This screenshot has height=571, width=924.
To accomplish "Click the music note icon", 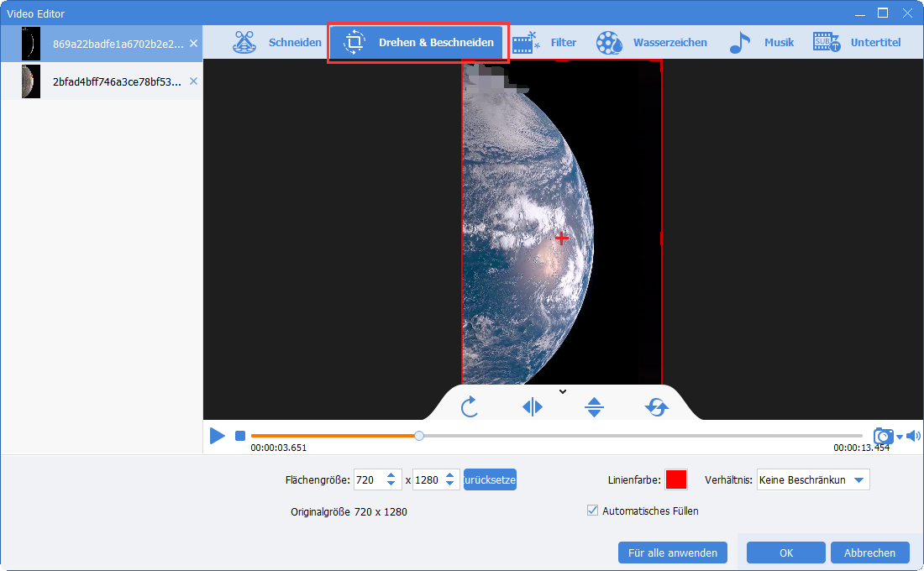I will 739,43.
